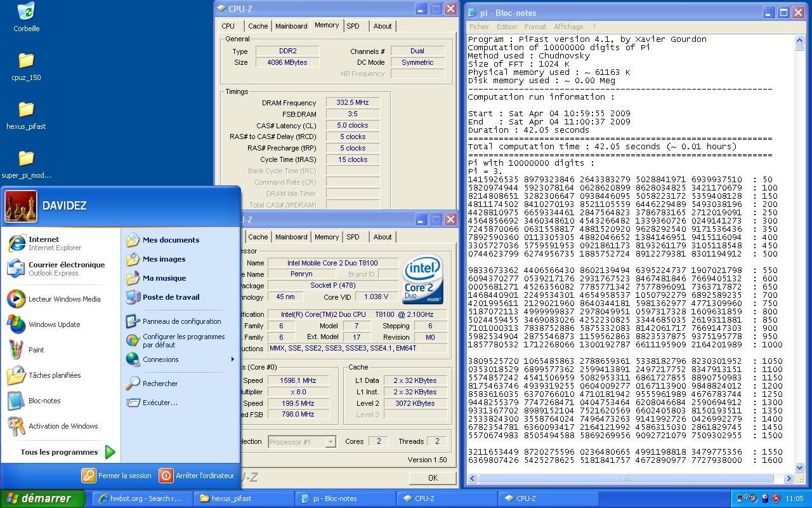Switch to CPU tab in top CPU-Z
Viewport: 812px width, 508px height.
point(228,26)
